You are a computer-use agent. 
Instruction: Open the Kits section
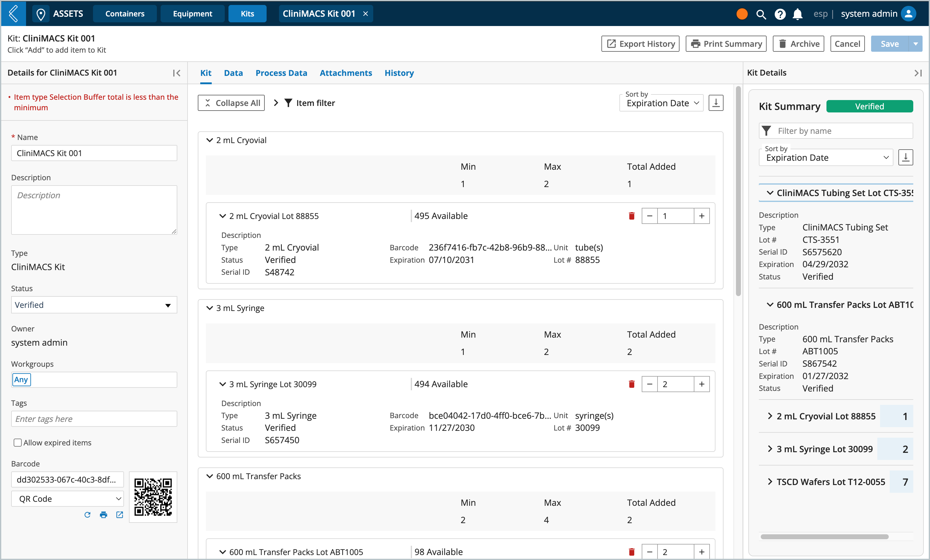click(x=247, y=14)
